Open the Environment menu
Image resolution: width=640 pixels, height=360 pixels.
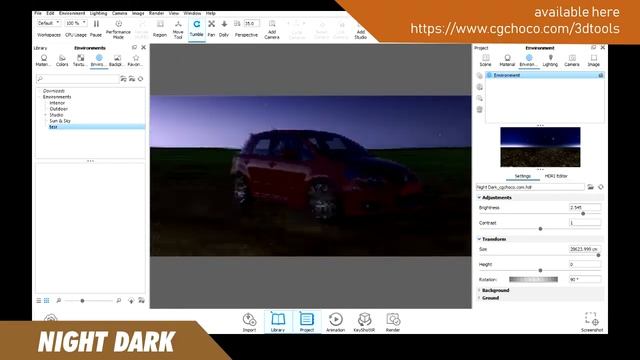[72, 13]
